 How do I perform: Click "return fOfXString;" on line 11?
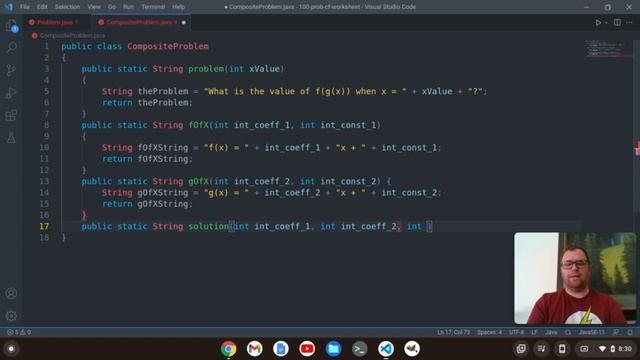(x=147, y=159)
